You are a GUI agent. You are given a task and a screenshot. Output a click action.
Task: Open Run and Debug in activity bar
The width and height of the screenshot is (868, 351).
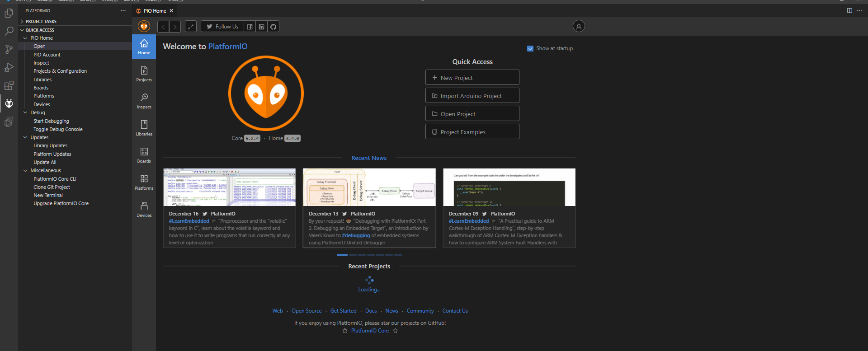coord(9,67)
